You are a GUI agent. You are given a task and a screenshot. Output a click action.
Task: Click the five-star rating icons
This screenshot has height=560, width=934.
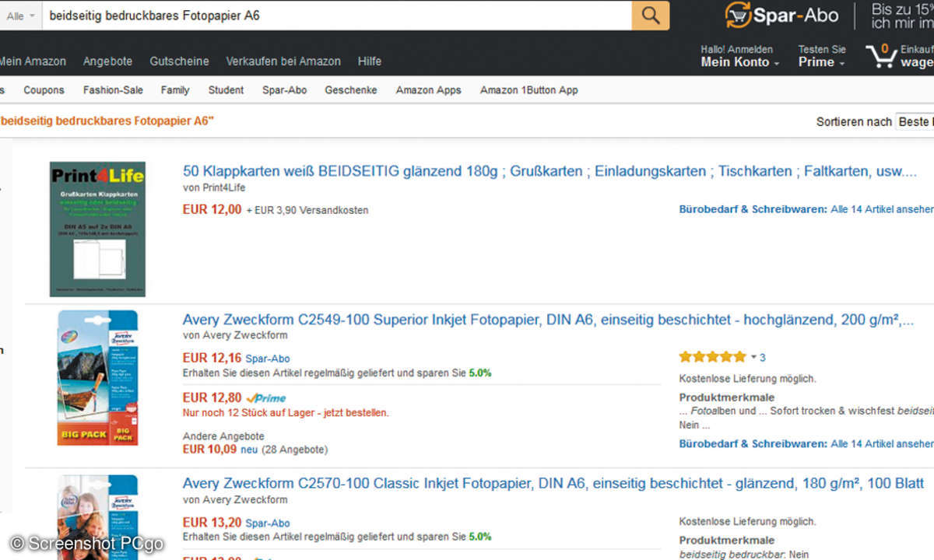pos(711,357)
